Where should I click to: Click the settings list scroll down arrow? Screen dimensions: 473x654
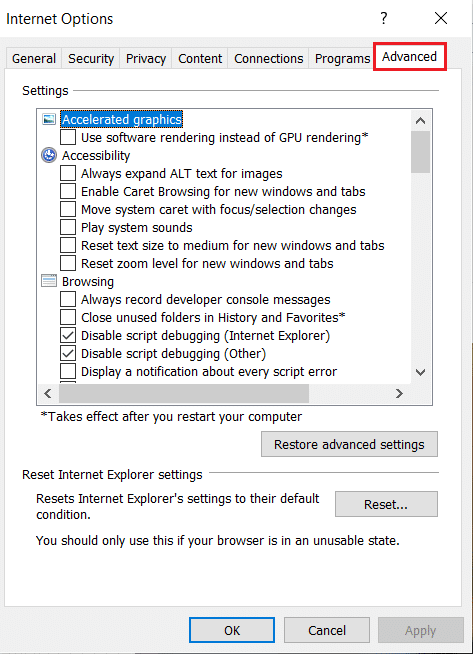pyautogui.click(x=420, y=372)
